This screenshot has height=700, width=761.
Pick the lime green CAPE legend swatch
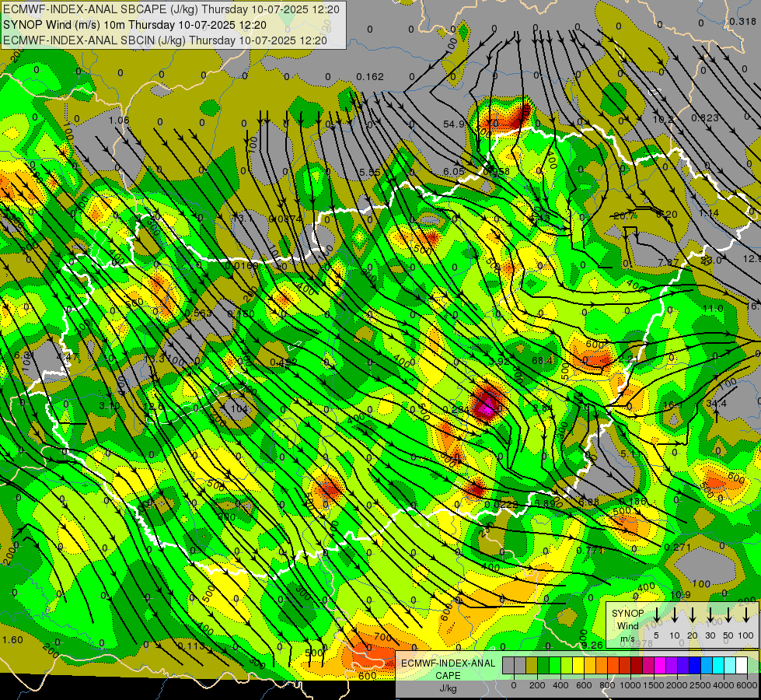pyautogui.click(x=567, y=666)
